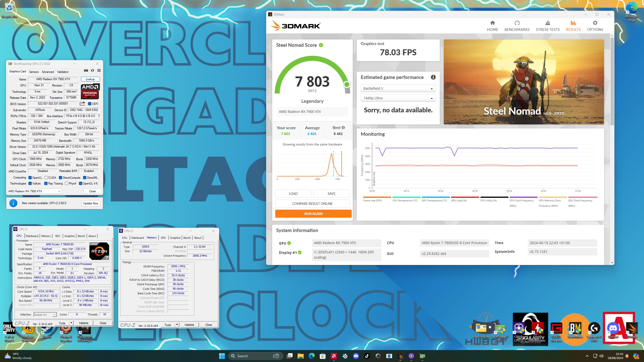
Task: Toggle the Ray Tracing checkbox in GPU-Z
Action: [x=46, y=184]
